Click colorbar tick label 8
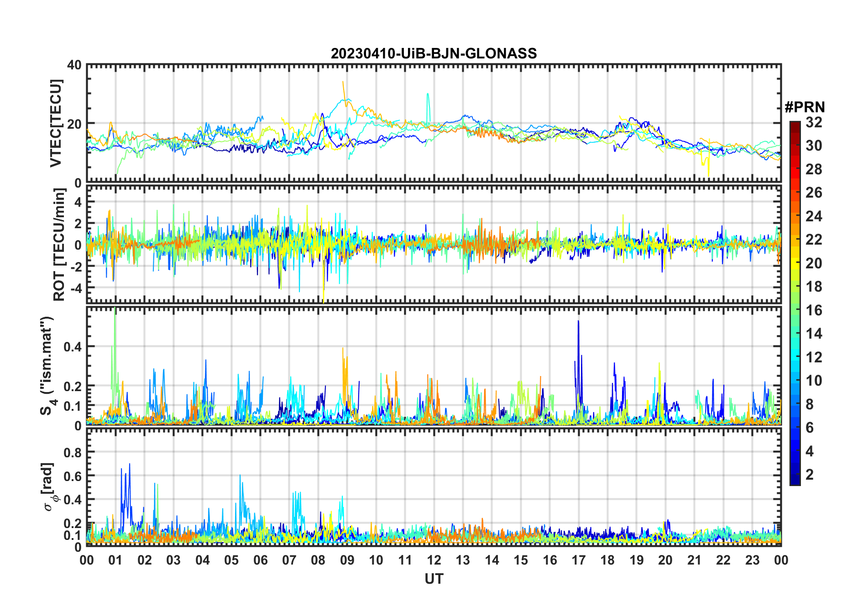This screenshot has height=607, width=868. coord(810,404)
